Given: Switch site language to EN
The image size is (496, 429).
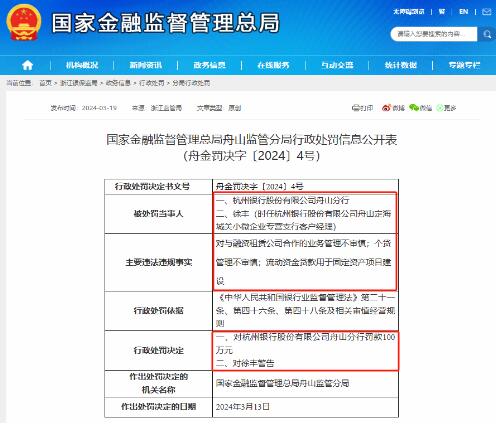Looking at the screenshot, I should (x=463, y=12).
